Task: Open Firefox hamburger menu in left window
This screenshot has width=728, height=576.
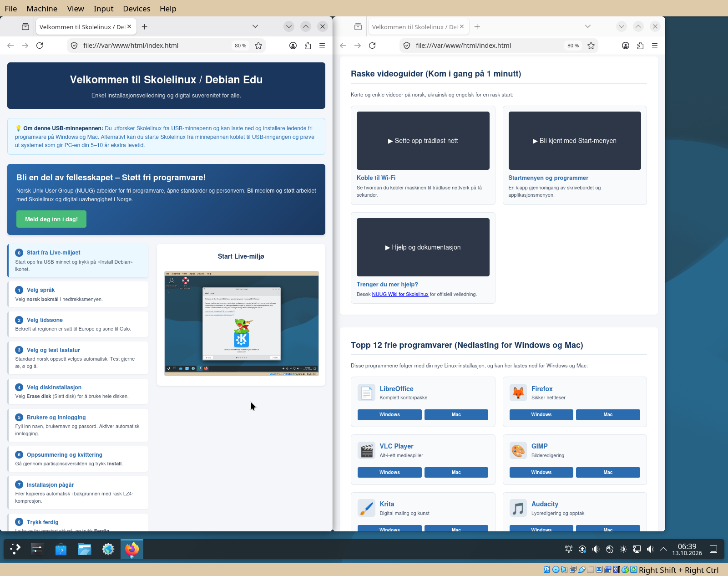Action: (x=322, y=46)
